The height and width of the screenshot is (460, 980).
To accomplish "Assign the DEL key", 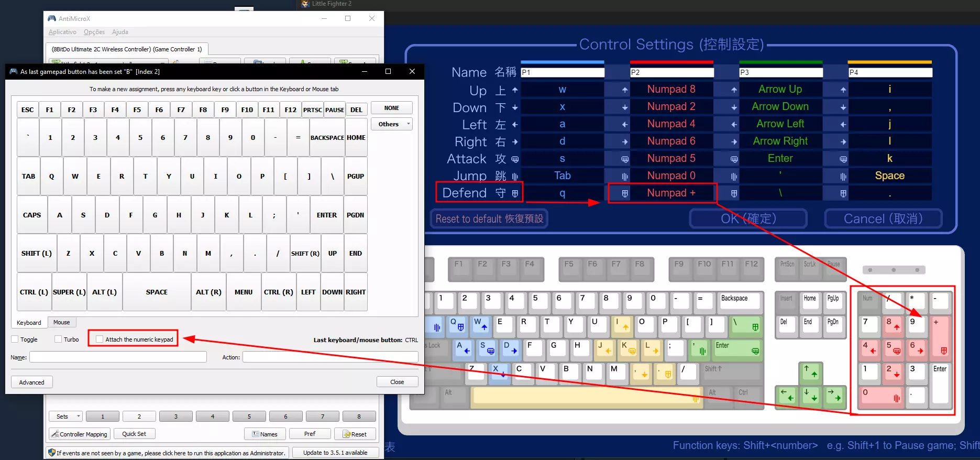I will pyautogui.click(x=356, y=110).
